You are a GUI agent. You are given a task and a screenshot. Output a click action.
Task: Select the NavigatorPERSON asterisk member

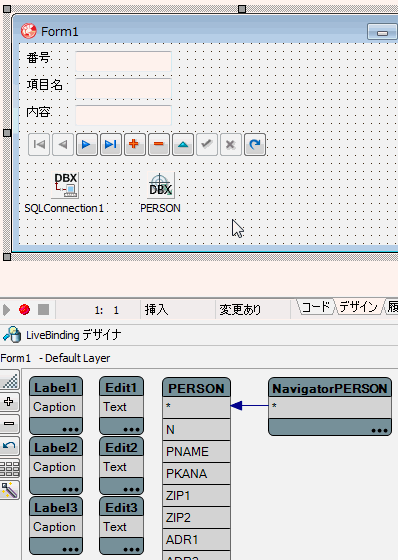pyautogui.click(x=330, y=407)
